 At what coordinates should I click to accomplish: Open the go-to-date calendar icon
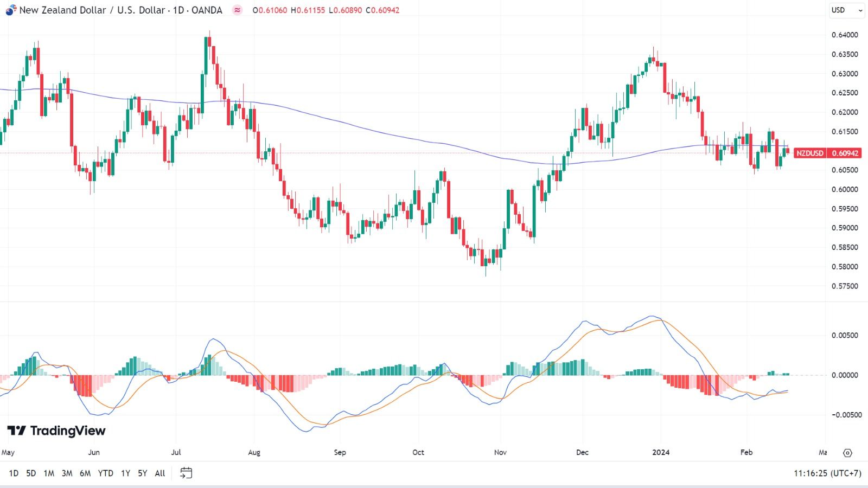tap(186, 473)
